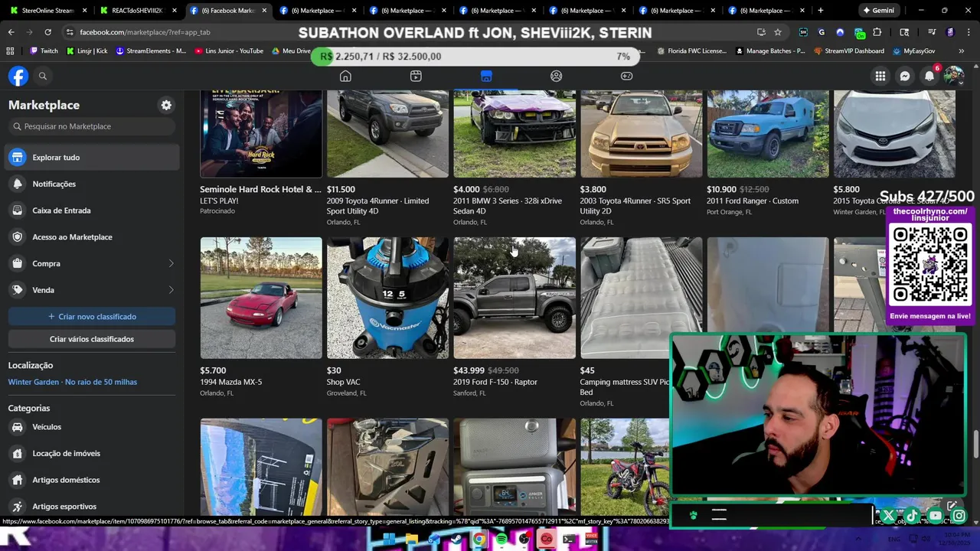Image resolution: width=980 pixels, height=551 pixels.
Task: Open the 1994 Mazda MX-5 listing photo
Action: click(261, 298)
